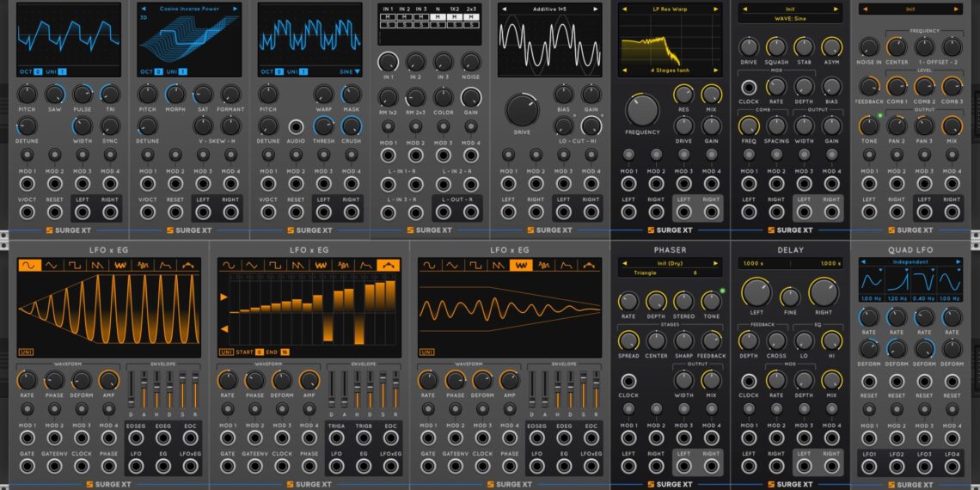
Task: Click the Drive knob on the waveshaper module
Action: (522, 110)
